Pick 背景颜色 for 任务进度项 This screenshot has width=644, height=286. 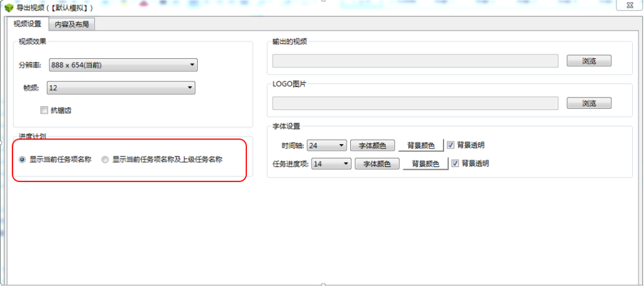426,164
